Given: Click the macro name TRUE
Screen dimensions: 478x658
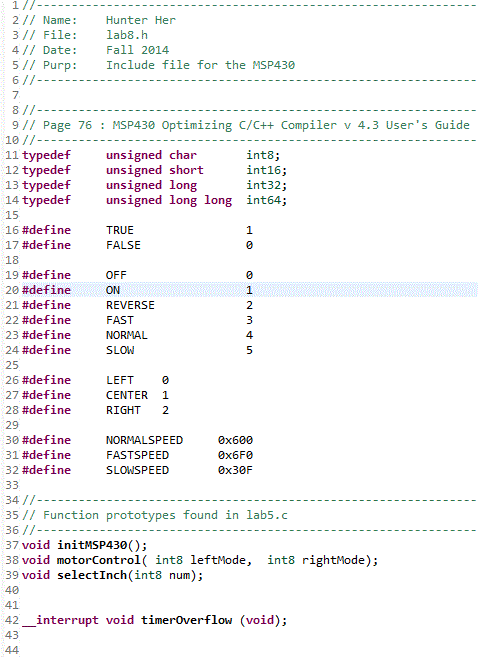Looking at the screenshot, I should pos(120,230).
